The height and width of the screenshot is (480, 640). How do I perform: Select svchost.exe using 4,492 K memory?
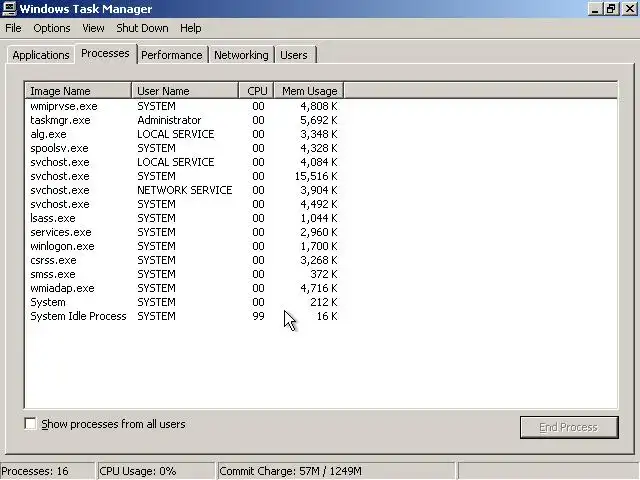[x=184, y=204]
